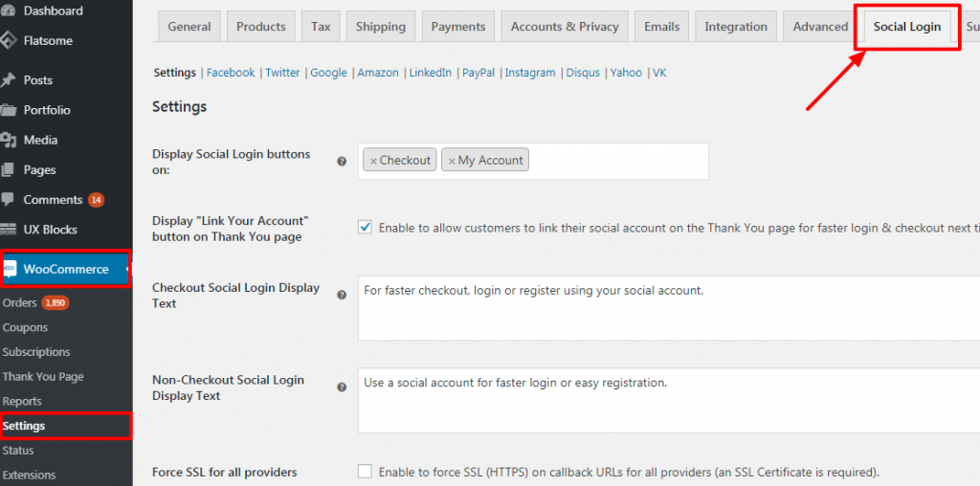Click the Checkout Social Login Display Text field
Viewport: 980px width, 486px height.
(x=669, y=308)
